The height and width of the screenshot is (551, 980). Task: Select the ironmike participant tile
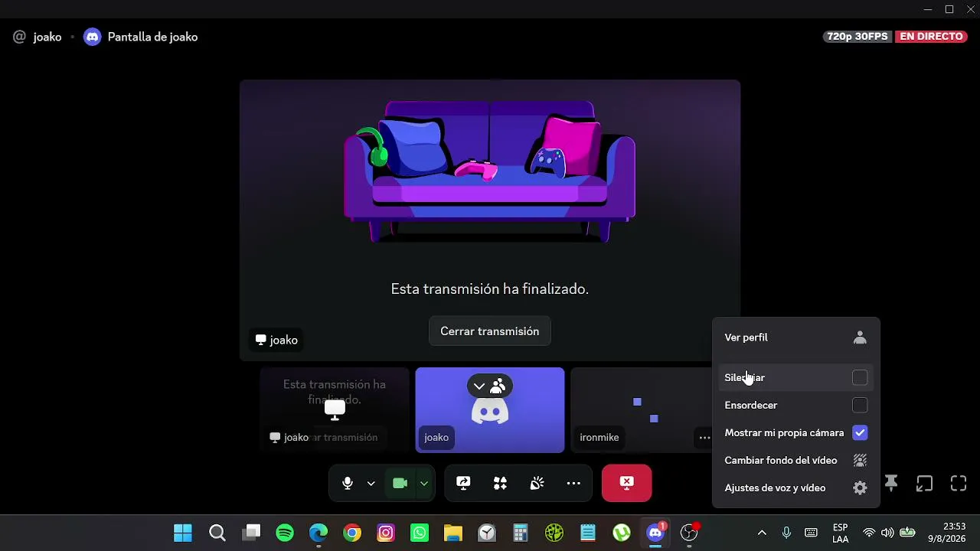643,410
